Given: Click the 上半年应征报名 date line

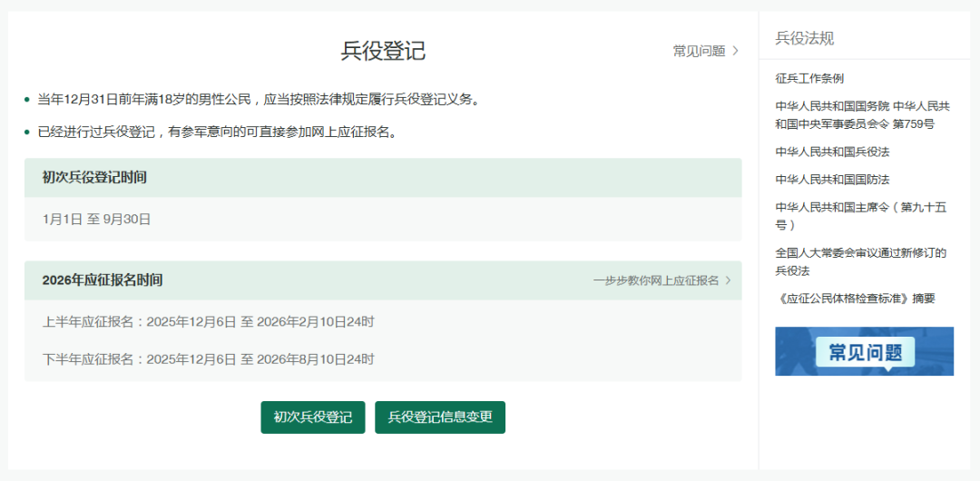Looking at the screenshot, I should pyautogui.click(x=209, y=322).
